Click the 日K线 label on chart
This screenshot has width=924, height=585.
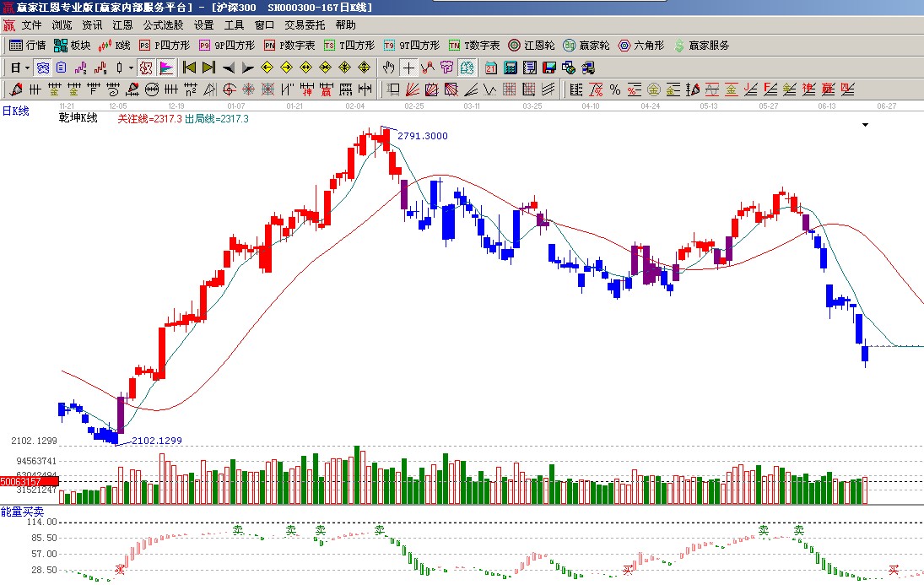[15, 111]
